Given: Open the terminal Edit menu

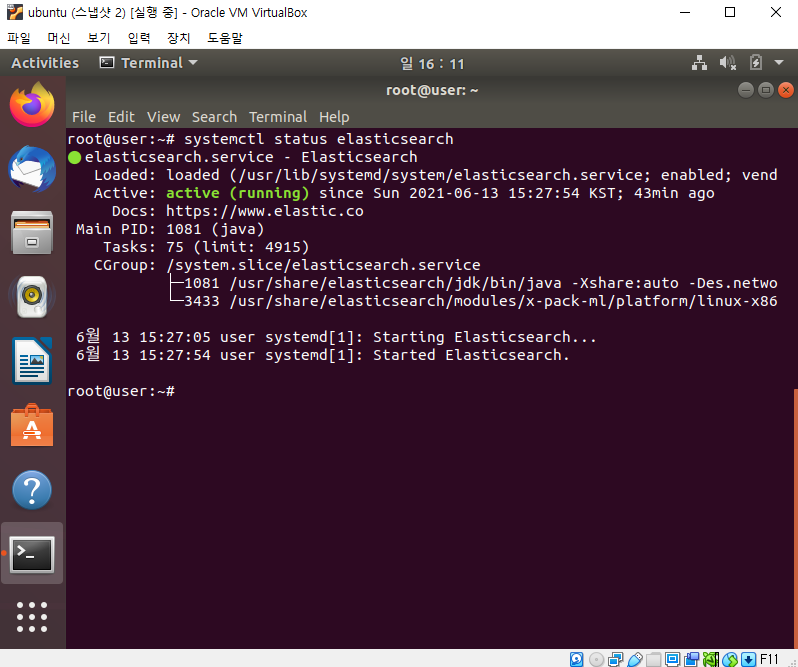Looking at the screenshot, I should 121,117.
